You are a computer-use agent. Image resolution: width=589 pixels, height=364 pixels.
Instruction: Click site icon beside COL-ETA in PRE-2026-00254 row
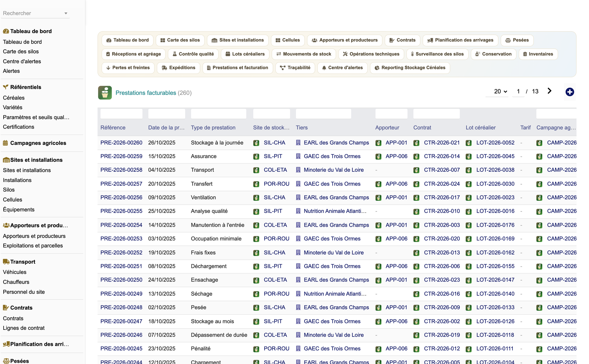[x=256, y=225]
